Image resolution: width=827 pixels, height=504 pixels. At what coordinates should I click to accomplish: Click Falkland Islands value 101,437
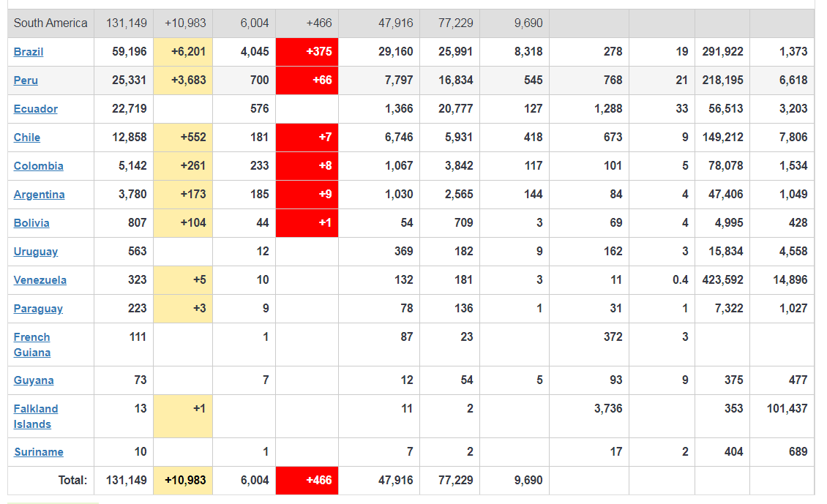click(x=787, y=409)
